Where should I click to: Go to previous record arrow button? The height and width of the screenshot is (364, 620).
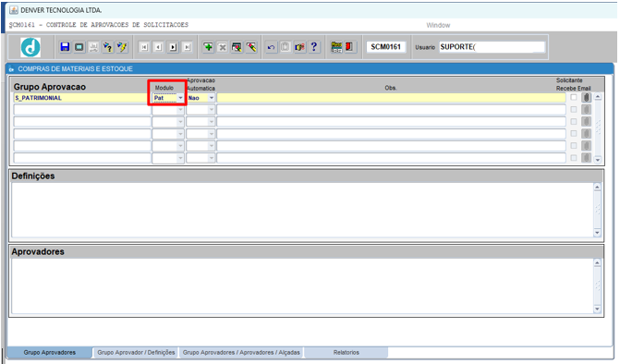click(159, 47)
